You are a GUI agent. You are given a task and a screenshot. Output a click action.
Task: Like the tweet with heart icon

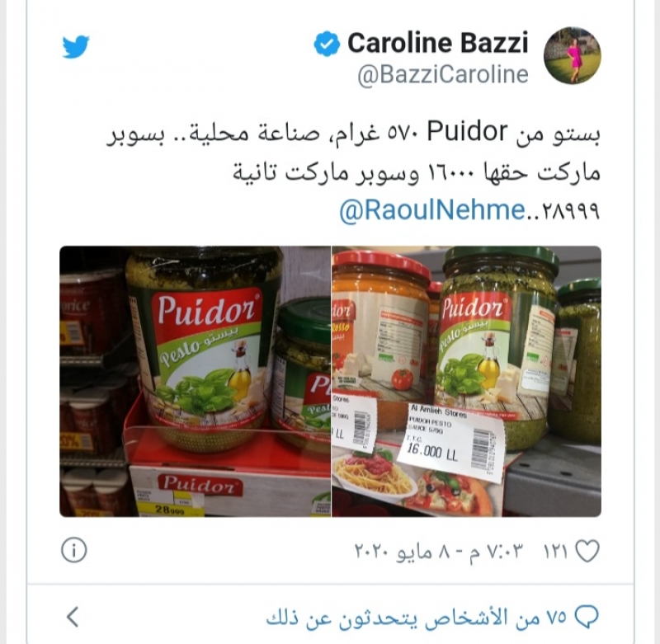click(587, 550)
